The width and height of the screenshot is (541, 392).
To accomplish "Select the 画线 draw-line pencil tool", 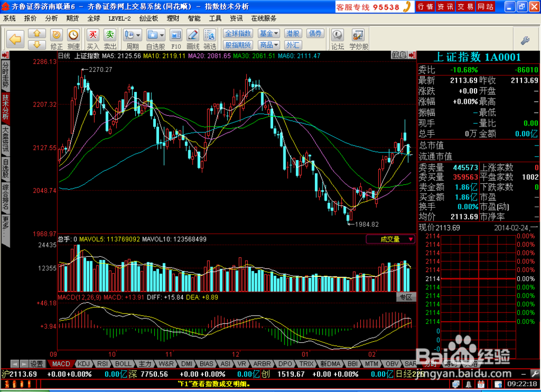I will pyautogui.click(x=193, y=39).
